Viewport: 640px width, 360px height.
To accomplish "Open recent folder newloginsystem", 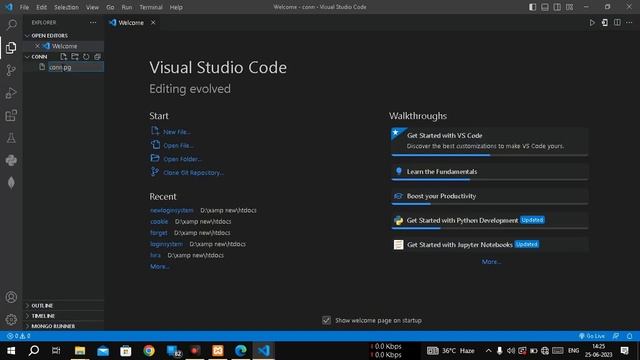I will point(172,210).
